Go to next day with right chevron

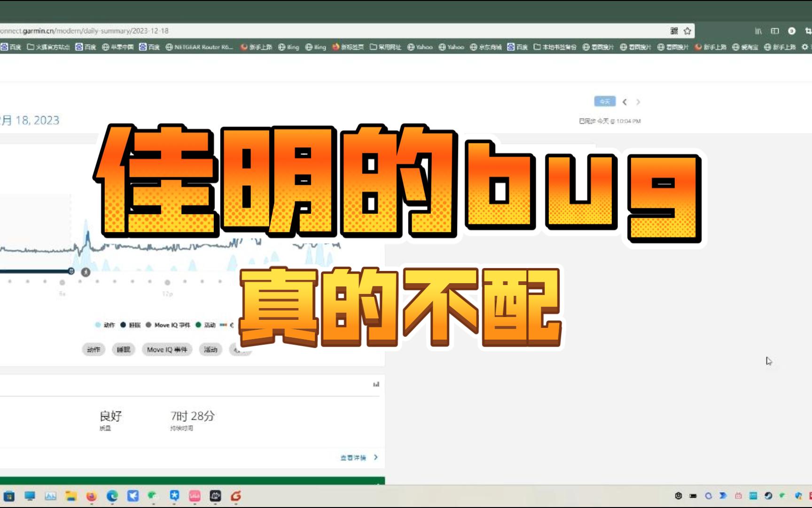(x=638, y=102)
